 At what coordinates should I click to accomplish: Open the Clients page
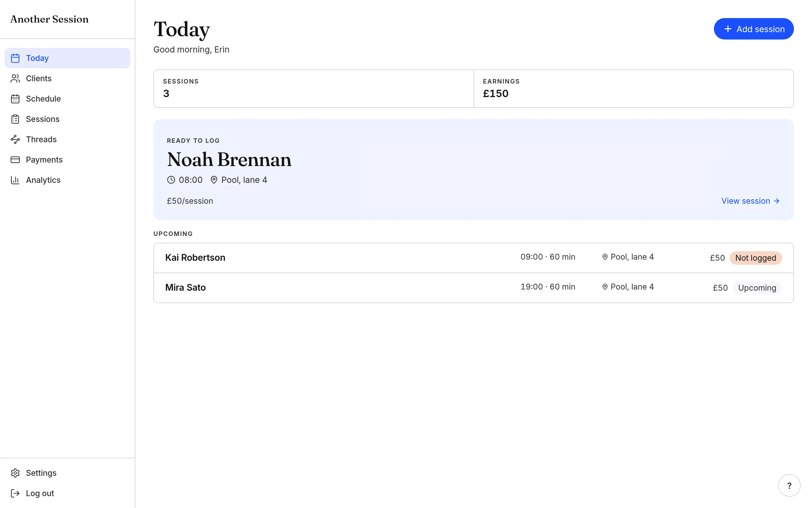[67, 78]
